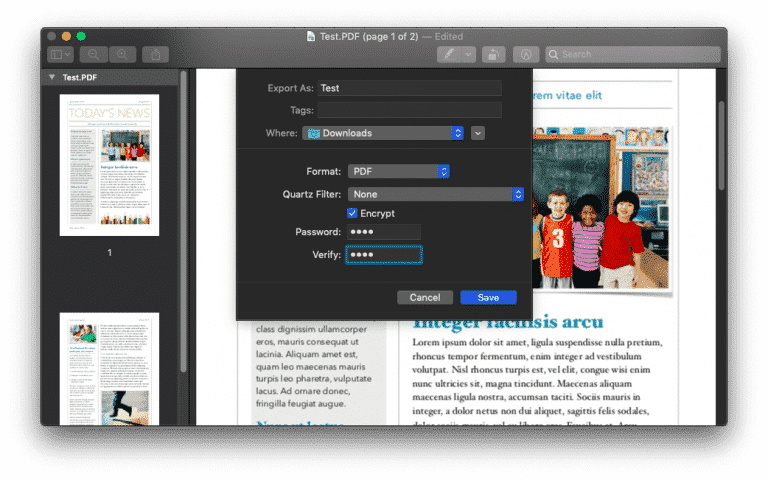Select the highlight pen tool
768x480 pixels.
point(449,54)
